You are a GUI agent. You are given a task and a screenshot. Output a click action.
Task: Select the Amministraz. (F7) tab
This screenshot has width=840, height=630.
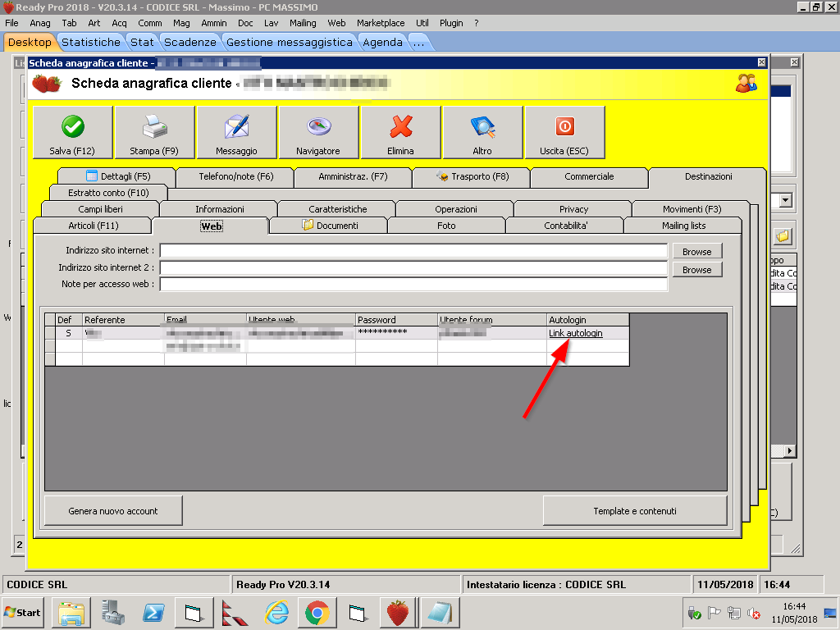coord(353,176)
